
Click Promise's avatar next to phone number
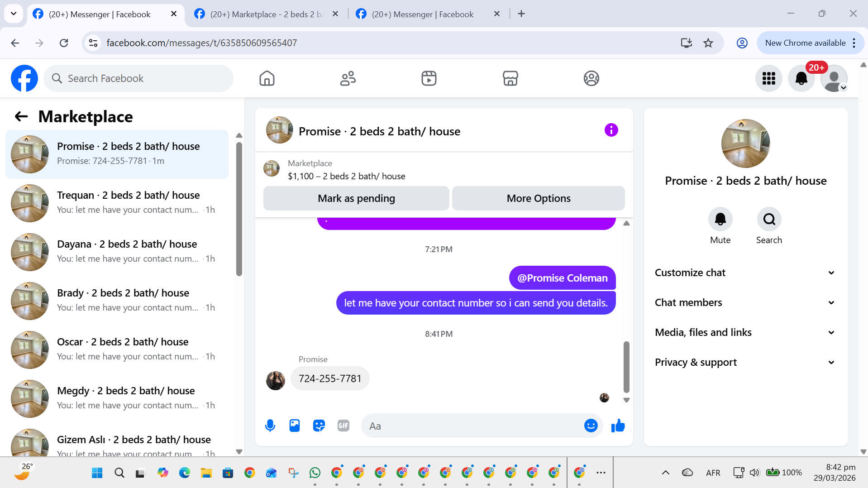275,380
